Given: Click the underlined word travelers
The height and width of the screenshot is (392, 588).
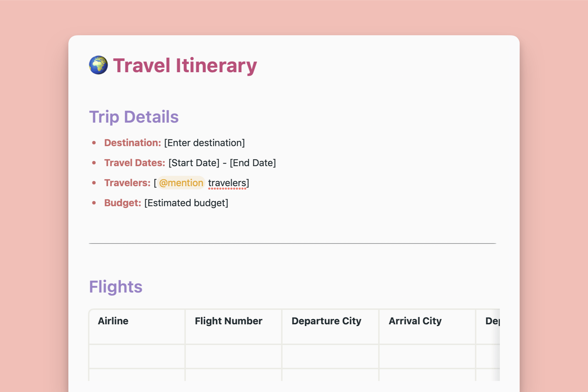Looking at the screenshot, I should [x=227, y=183].
